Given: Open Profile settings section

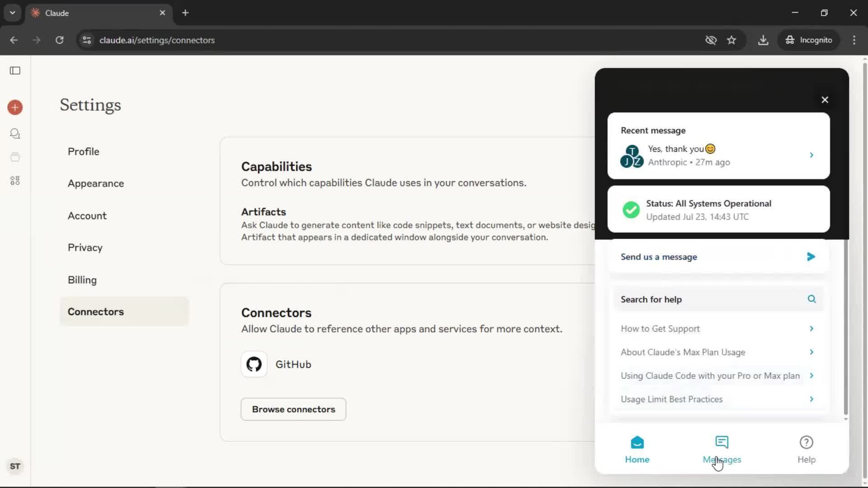Looking at the screenshot, I should point(124,152).
